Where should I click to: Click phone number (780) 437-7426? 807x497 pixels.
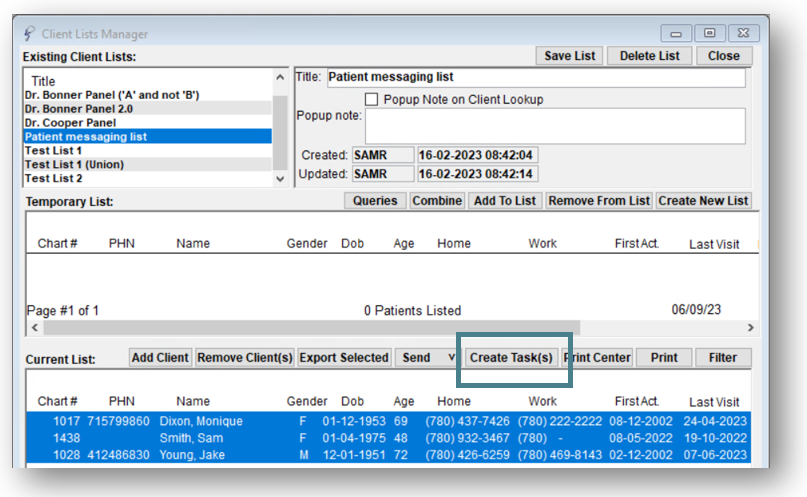click(467, 421)
